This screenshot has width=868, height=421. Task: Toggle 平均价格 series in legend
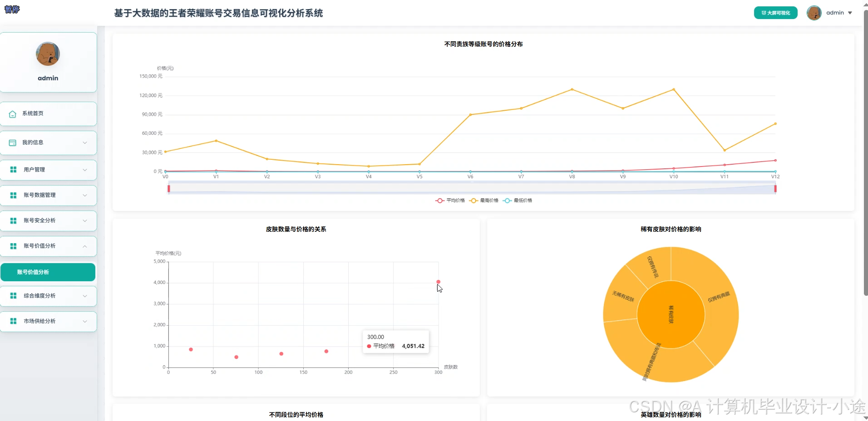pyautogui.click(x=450, y=201)
